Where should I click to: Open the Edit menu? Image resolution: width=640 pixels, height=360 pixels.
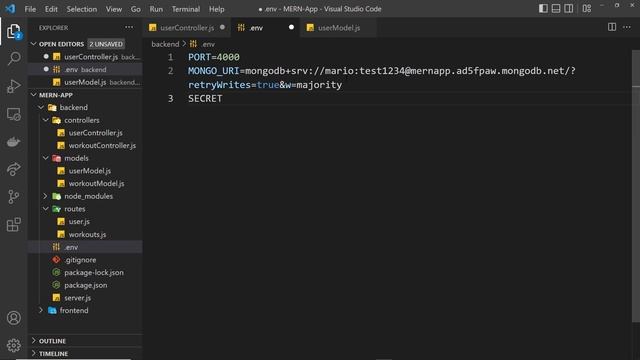point(51,9)
